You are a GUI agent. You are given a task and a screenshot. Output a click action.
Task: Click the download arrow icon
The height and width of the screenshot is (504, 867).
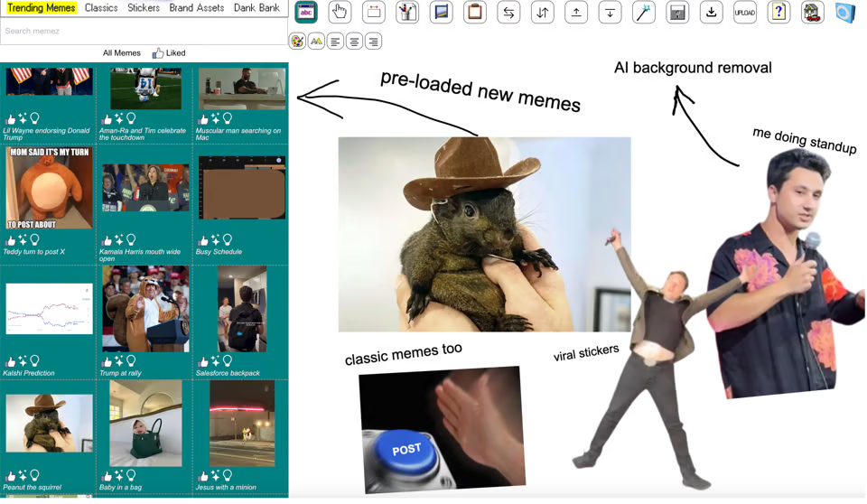(x=712, y=13)
